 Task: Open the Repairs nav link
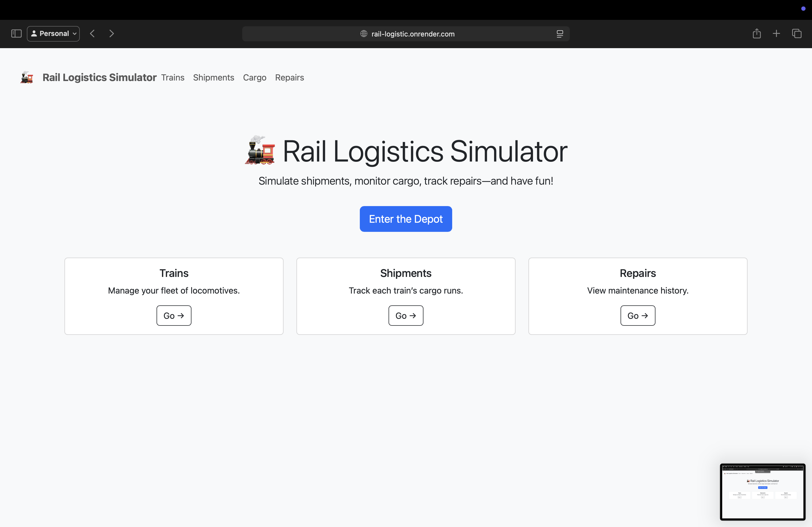tap(289, 77)
